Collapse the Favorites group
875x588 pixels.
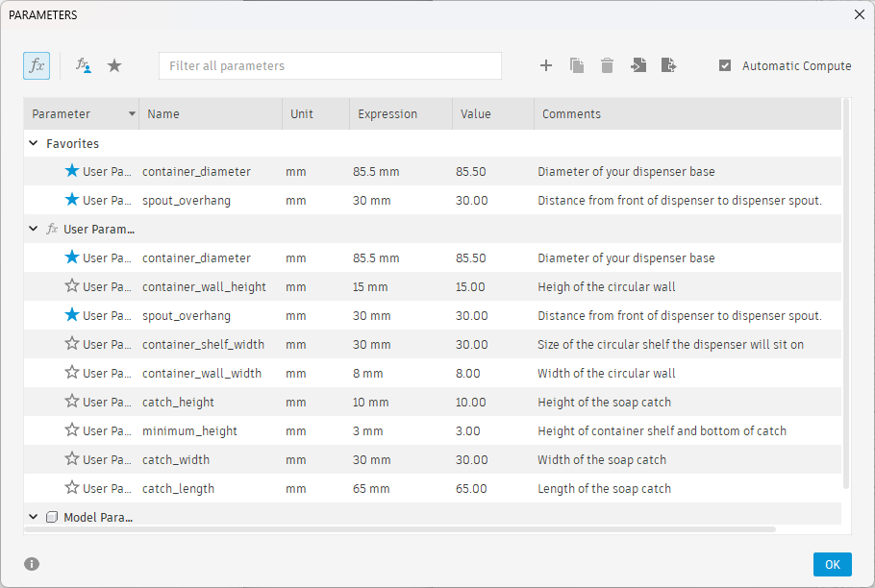point(34,143)
